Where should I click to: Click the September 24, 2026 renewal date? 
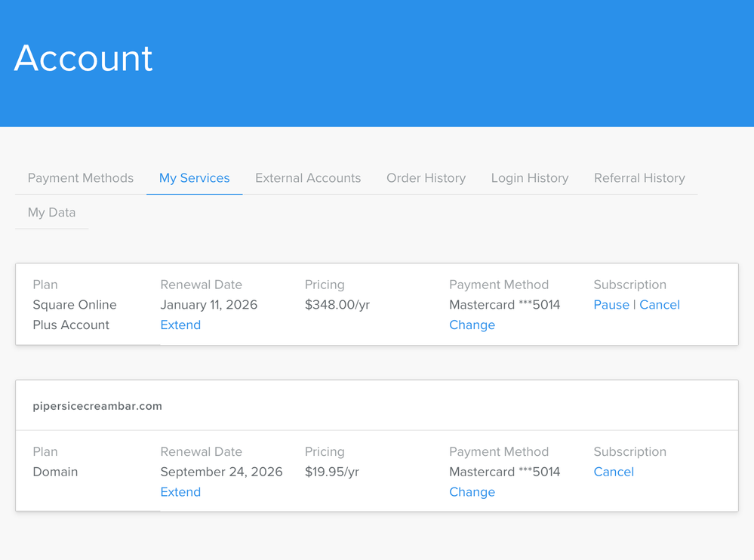coord(221,472)
